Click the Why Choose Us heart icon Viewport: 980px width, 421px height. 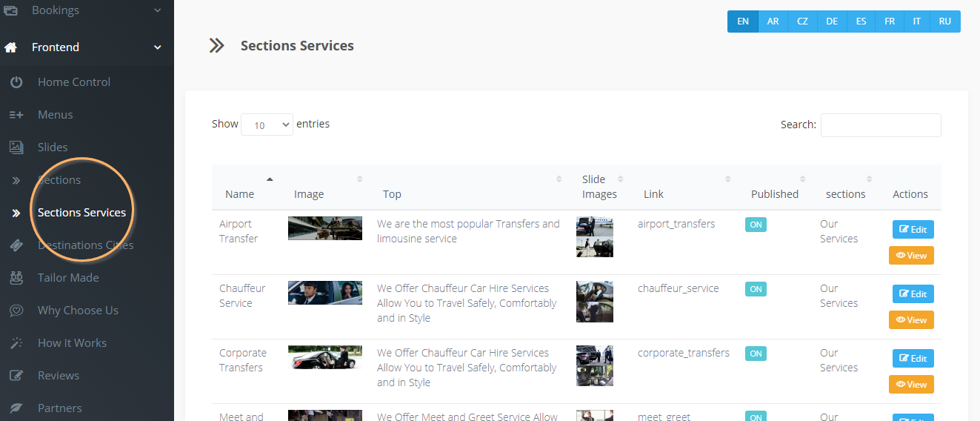[x=16, y=311]
